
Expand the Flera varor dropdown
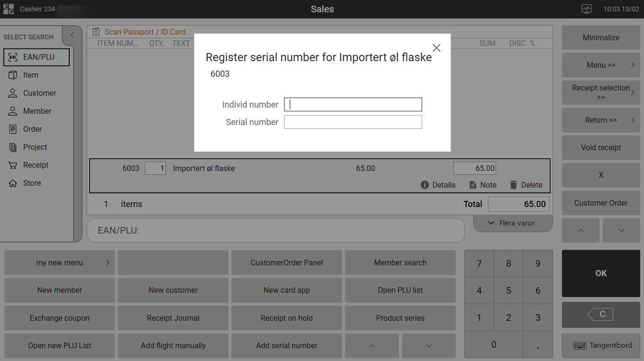point(513,223)
